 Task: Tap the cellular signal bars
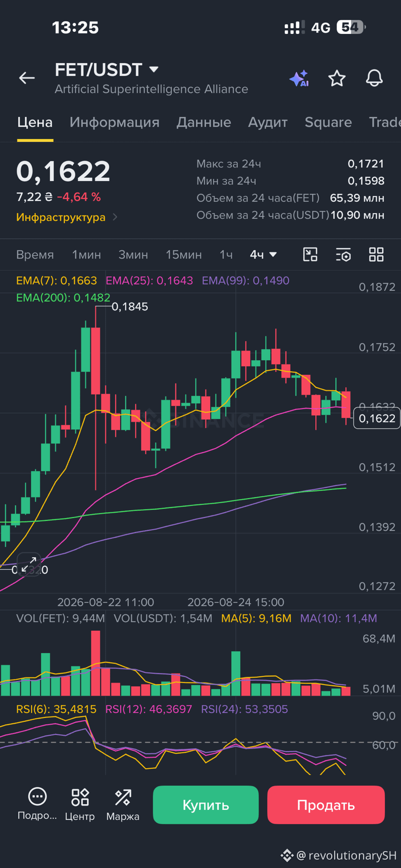click(x=294, y=28)
